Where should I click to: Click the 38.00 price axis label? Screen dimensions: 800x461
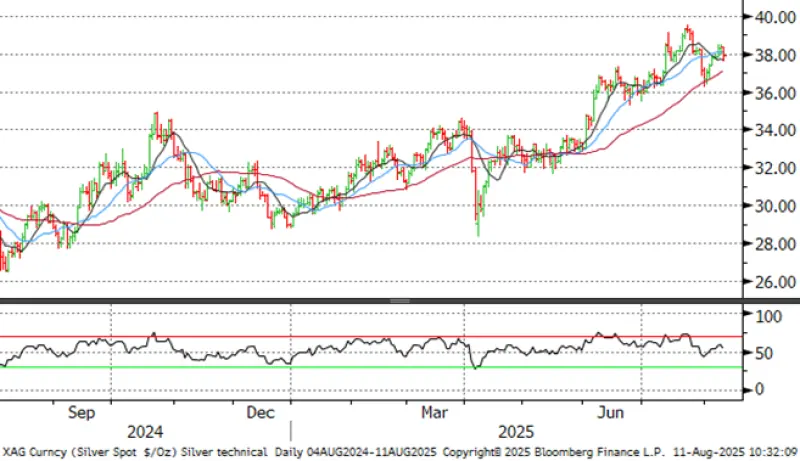[775, 55]
